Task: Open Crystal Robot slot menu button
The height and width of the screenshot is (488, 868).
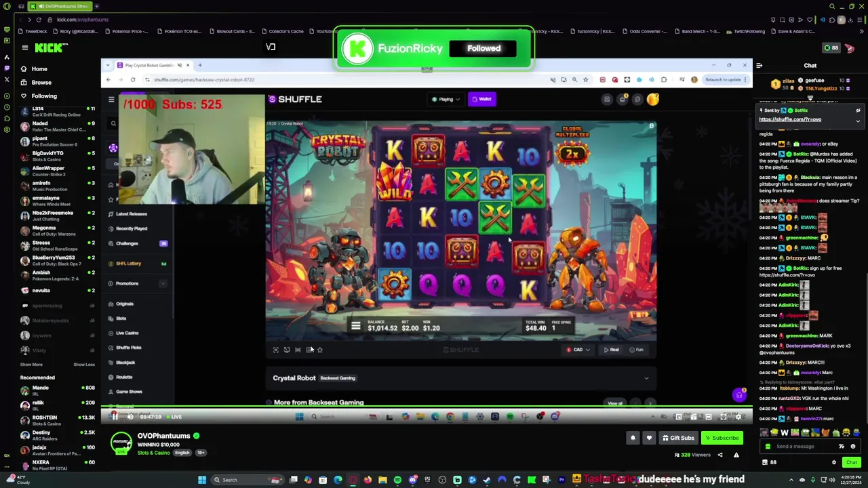Action: [355, 326]
